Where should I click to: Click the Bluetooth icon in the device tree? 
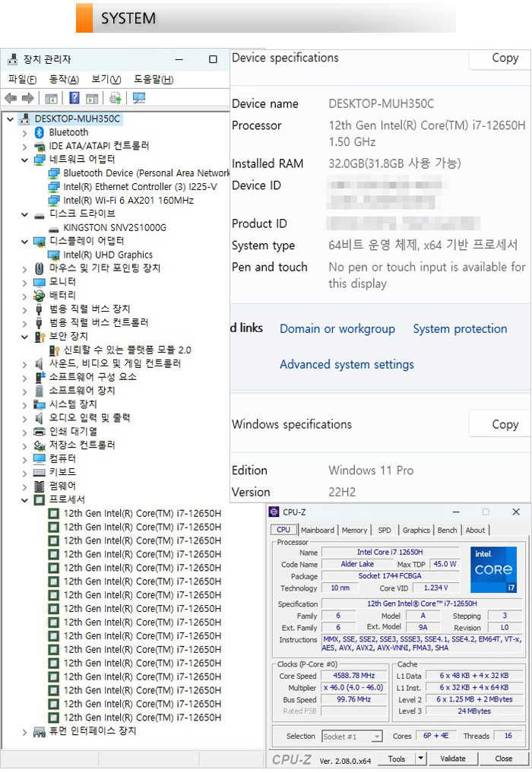[40, 132]
